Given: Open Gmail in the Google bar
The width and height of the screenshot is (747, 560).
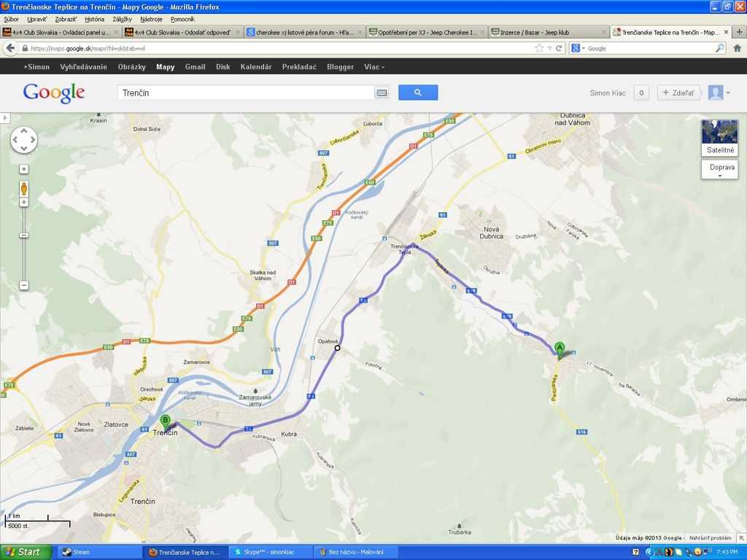Looking at the screenshot, I should [x=195, y=66].
